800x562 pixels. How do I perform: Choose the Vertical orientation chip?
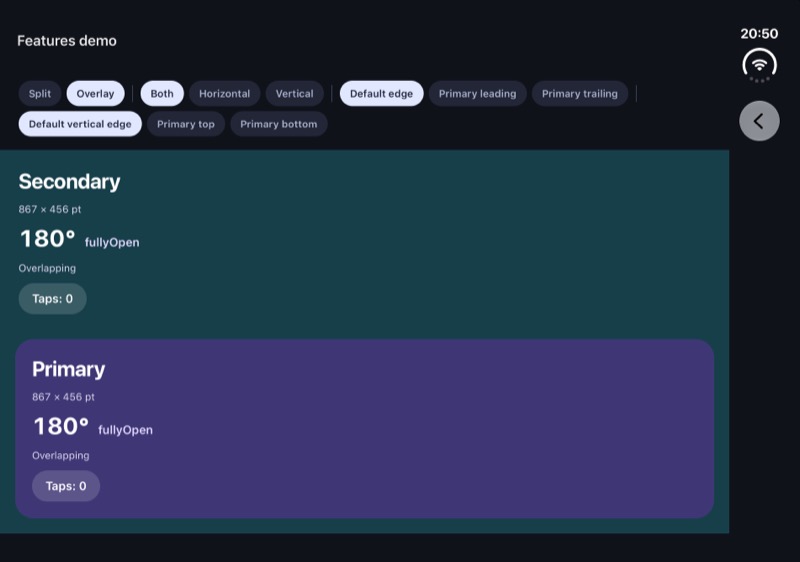pyautogui.click(x=294, y=94)
